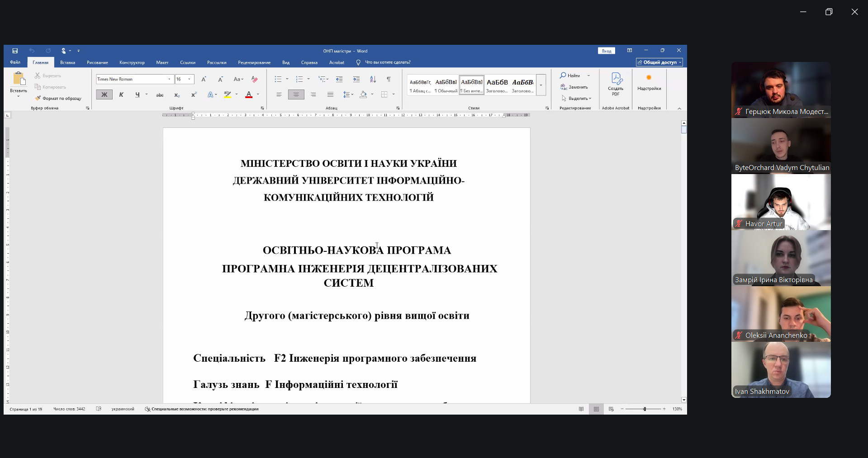Toggle bold formatting with the Ж button

(104, 94)
